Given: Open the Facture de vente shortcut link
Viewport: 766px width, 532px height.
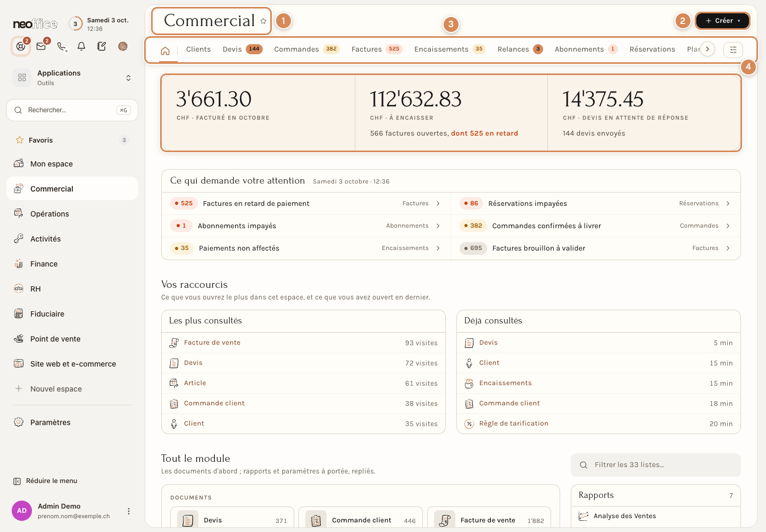Looking at the screenshot, I should tap(212, 343).
